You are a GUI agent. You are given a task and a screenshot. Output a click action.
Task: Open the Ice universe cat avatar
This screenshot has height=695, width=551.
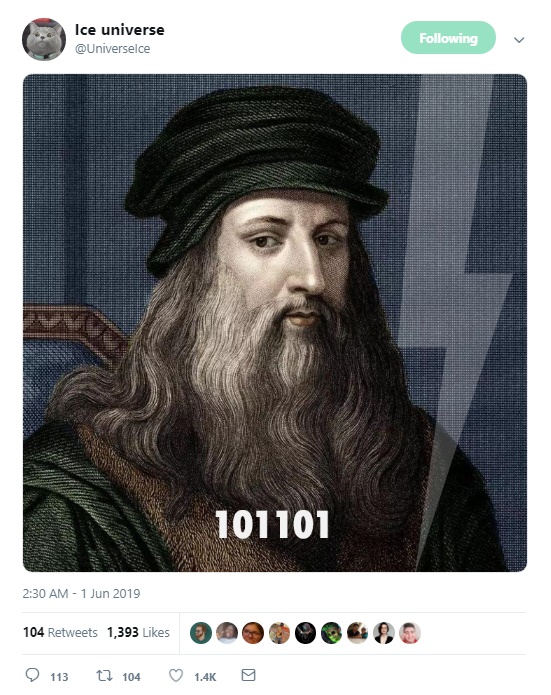coord(44,39)
